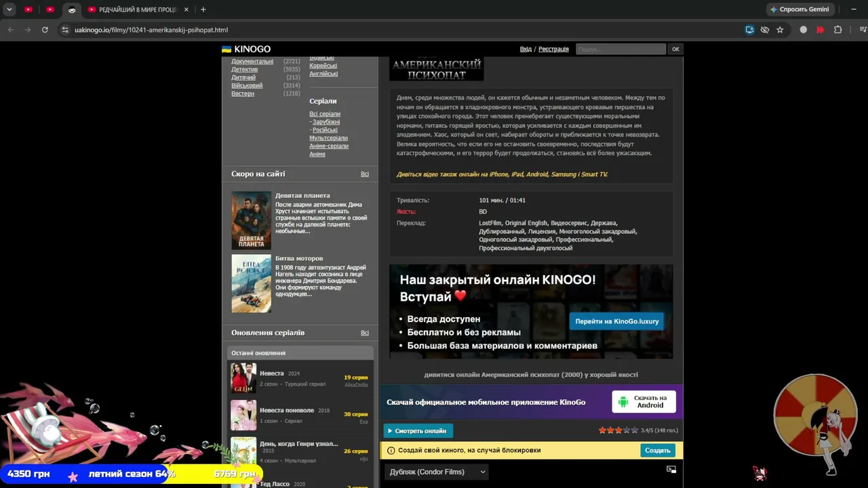Open the Російські series link
This screenshot has width=868, height=488.
click(325, 130)
